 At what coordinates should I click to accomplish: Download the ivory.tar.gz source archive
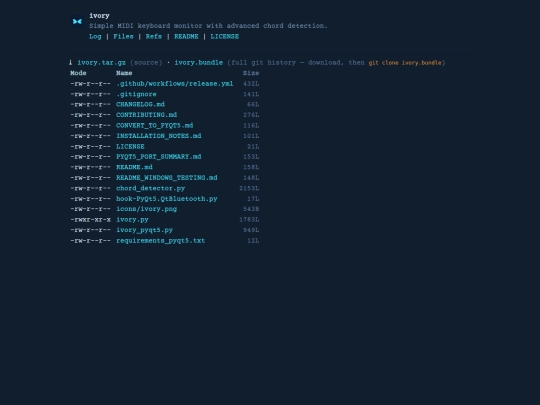(x=102, y=63)
